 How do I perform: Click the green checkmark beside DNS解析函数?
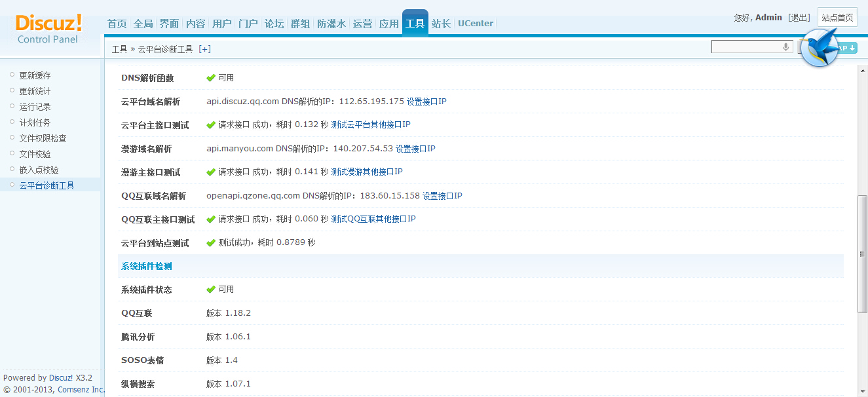(211, 78)
